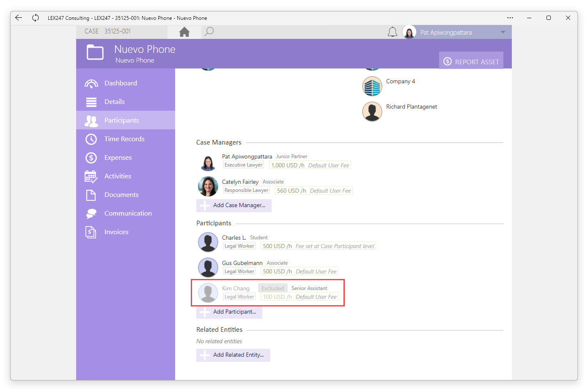The image size is (588, 391).
Task: Click the Excluded badge on Kim Chang
Action: (273, 288)
